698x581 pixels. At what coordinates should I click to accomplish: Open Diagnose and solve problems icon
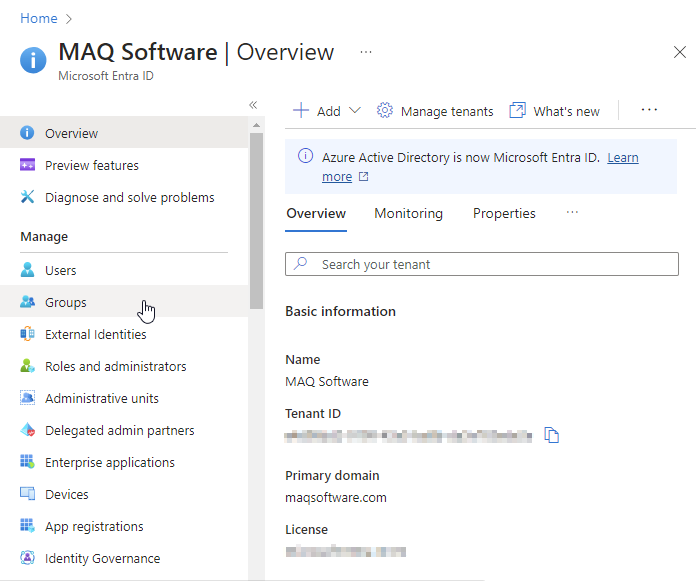click(x=27, y=197)
